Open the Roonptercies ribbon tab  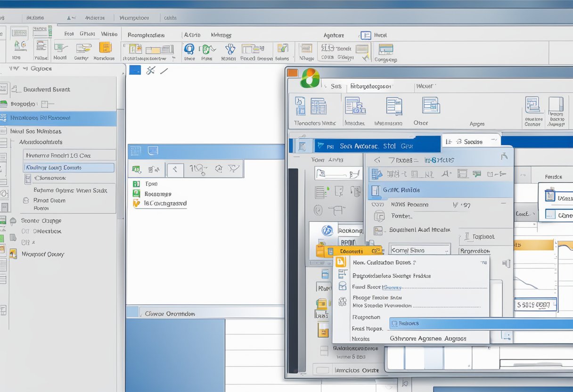pos(146,35)
